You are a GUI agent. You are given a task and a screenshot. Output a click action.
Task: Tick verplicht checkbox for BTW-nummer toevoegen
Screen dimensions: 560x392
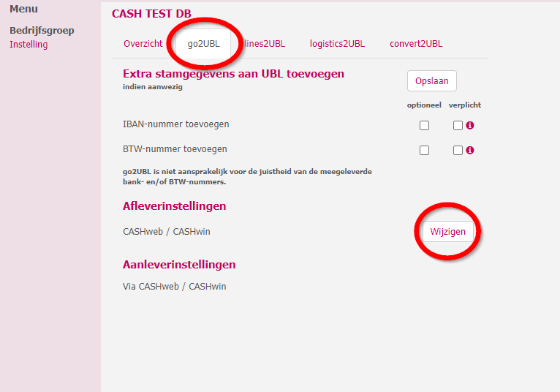click(458, 151)
